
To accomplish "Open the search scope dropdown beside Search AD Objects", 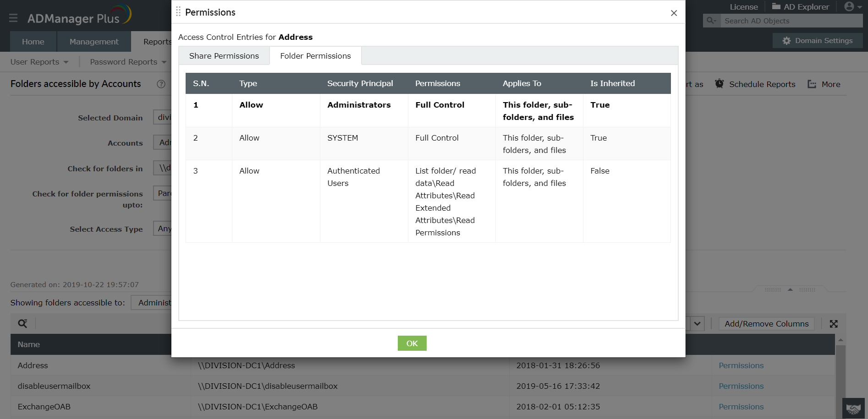I will point(711,20).
